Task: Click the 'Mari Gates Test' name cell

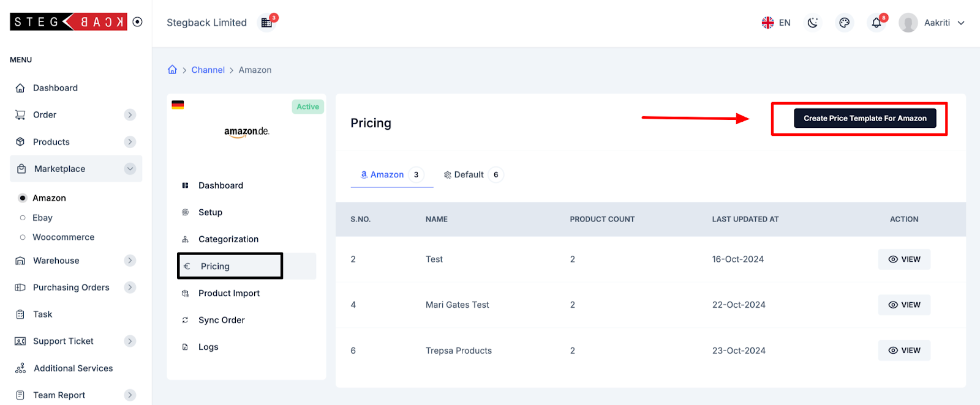Action: (x=457, y=305)
